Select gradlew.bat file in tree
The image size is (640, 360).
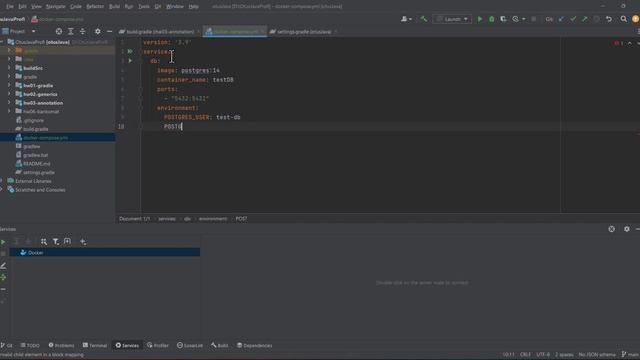36,155
